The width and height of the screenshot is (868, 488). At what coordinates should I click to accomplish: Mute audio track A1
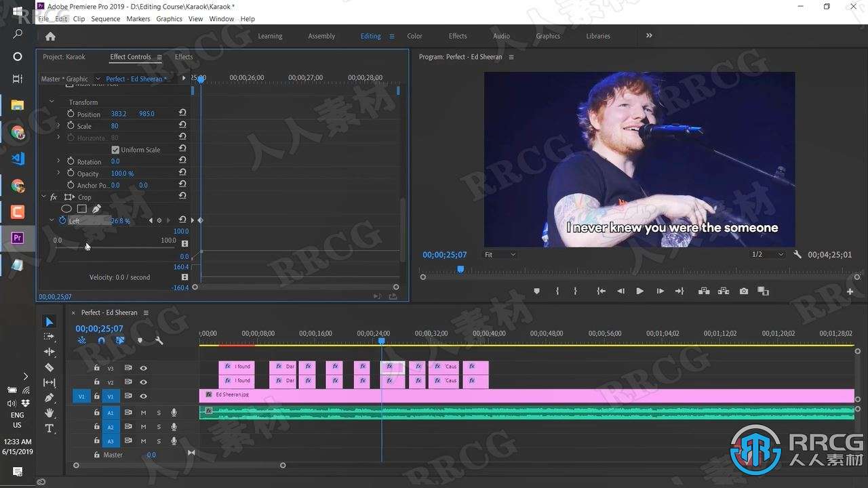pos(144,413)
